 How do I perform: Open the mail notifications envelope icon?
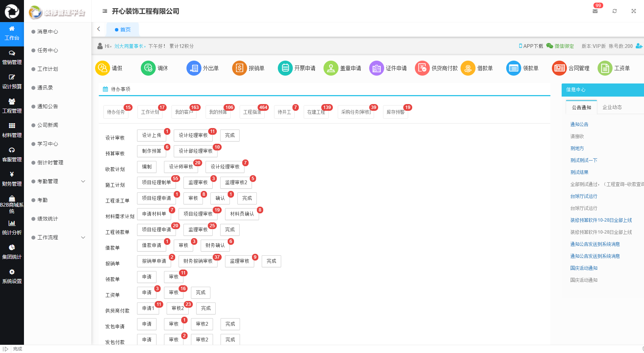click(x=595, y=11)
